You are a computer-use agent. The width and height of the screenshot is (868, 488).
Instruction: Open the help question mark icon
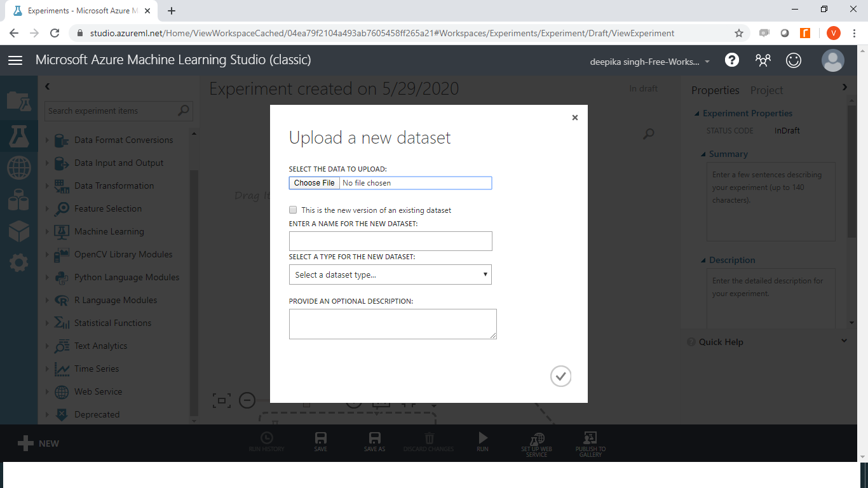[732, 60]
